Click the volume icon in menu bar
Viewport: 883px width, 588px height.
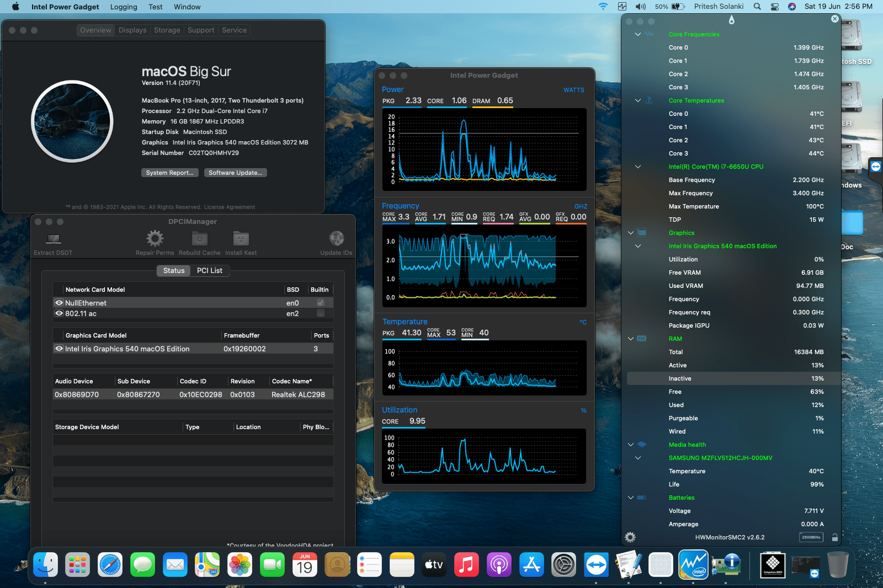point(640,7)
